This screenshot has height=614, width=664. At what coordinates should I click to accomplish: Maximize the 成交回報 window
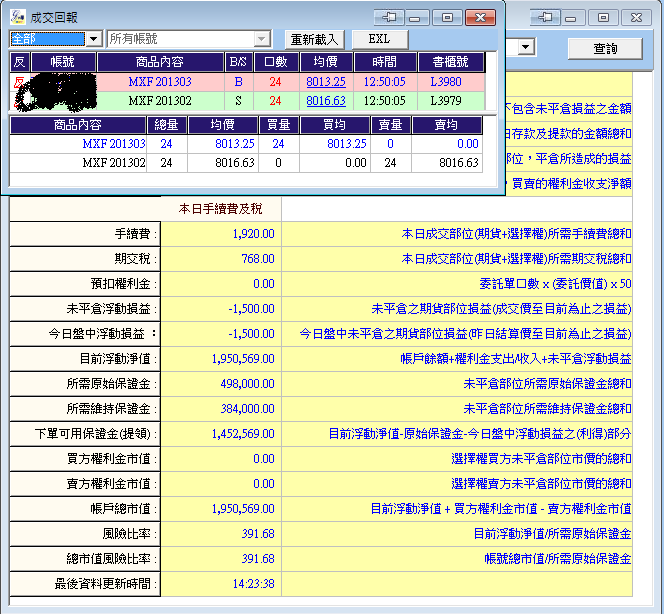coord(447,17)
